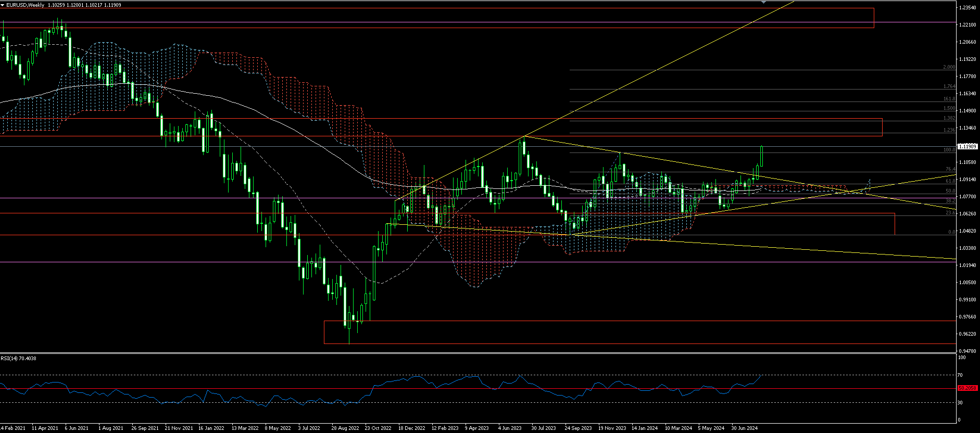Click the Fibonacci 61.8 level label
The width and height of the screenshot is (980, 433).
pyautogui.click(x=950, y=181)
